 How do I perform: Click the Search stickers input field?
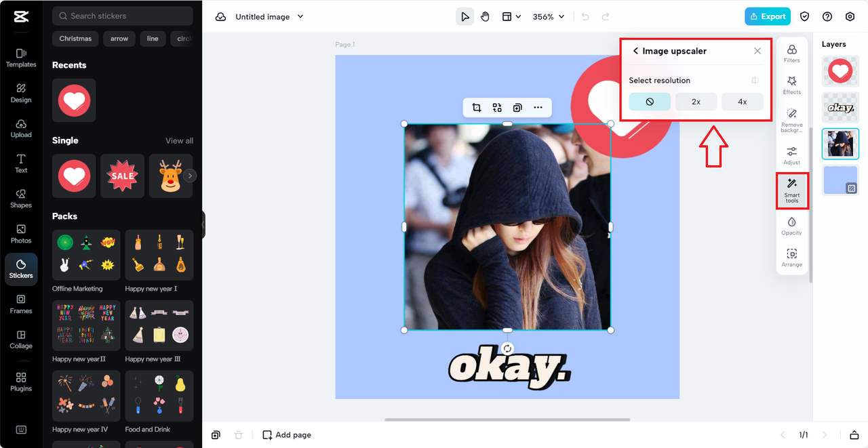tap(123, 16)
